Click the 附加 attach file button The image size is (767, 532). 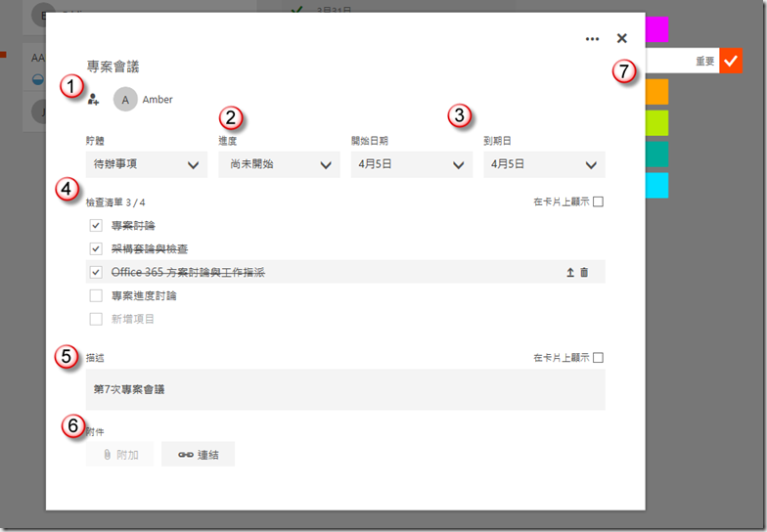tap(119, 455)
